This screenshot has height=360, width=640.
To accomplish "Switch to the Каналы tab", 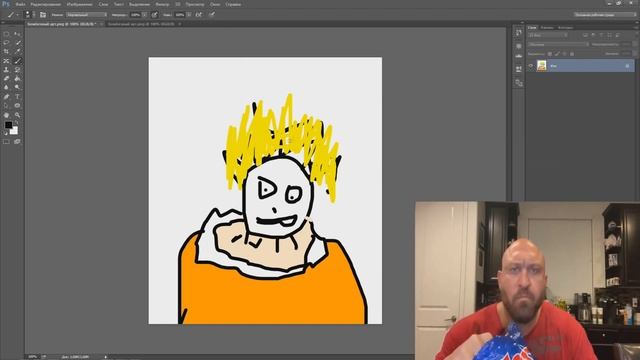I will [x=547, y=27].
